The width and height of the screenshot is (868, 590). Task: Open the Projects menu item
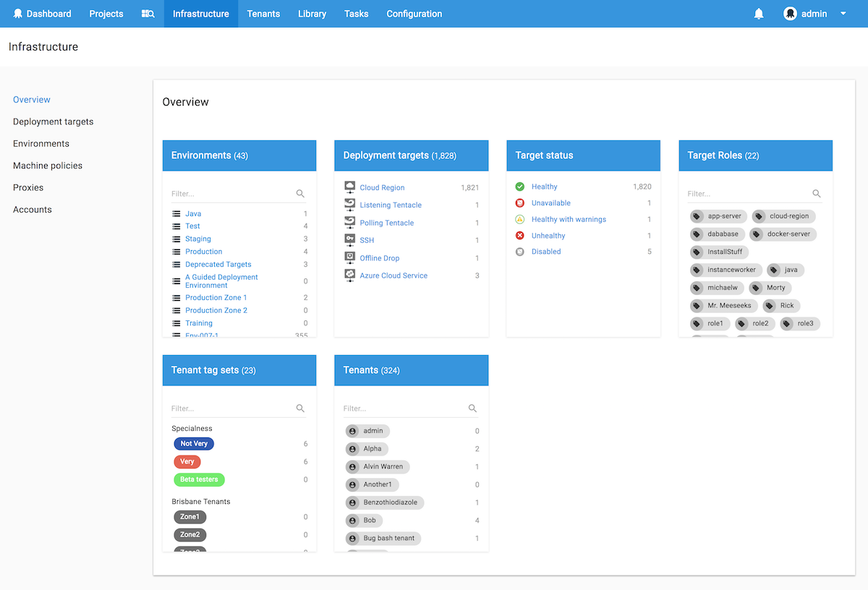tap(106, 13)
